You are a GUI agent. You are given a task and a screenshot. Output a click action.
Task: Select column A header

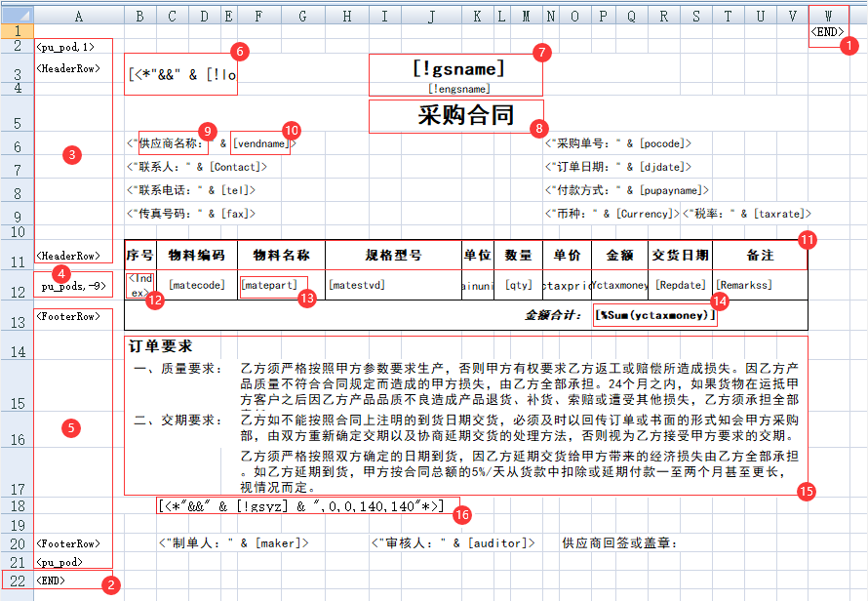click(x=79, y=16)
